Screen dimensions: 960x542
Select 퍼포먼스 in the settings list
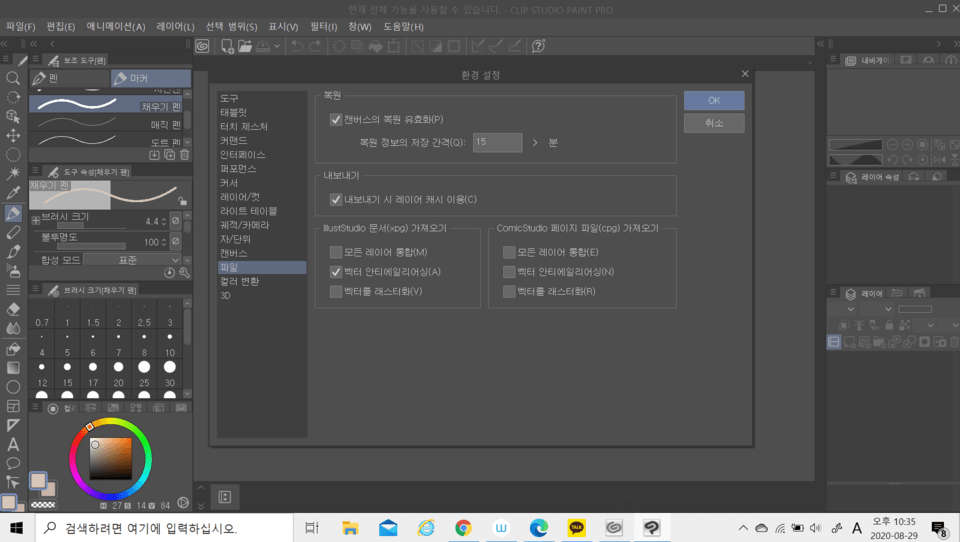click(240, 169)
